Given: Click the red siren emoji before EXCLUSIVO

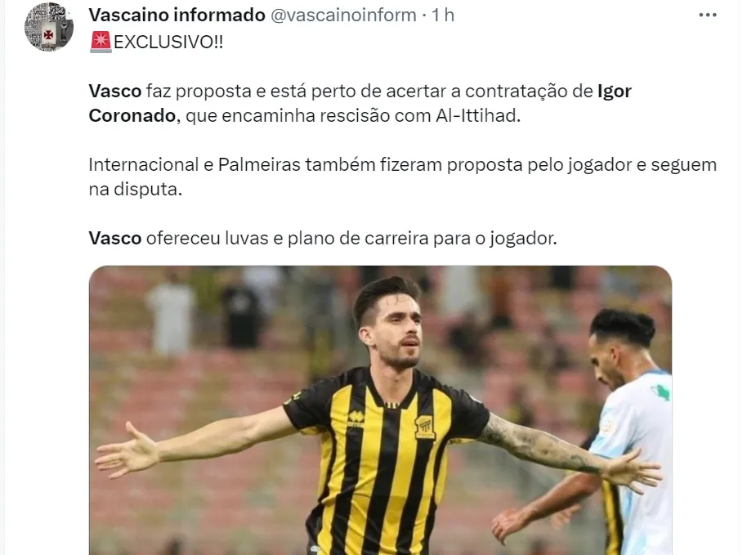Looking at the screenshot, I should [x=101, y=42].
